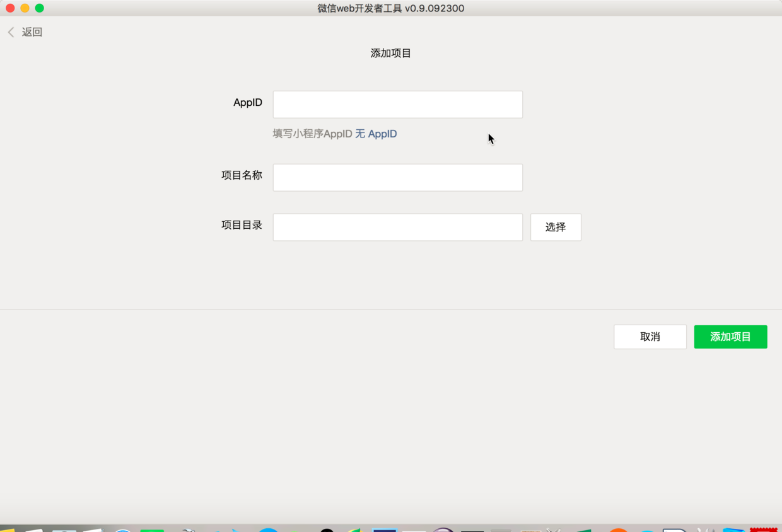Click the 选择 directory button
The height and width of the screenshot is (532, 782).
click(x=556, y=227)
